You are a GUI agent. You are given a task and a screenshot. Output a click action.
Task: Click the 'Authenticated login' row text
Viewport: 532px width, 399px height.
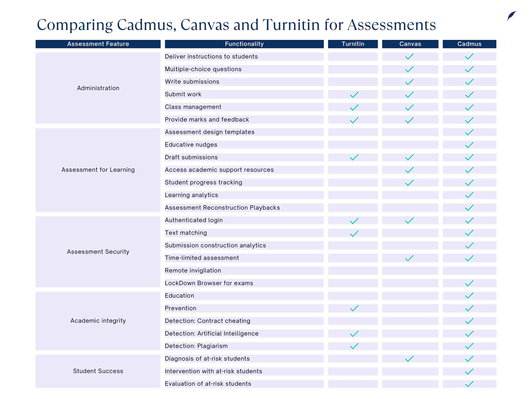coord(194,220)
